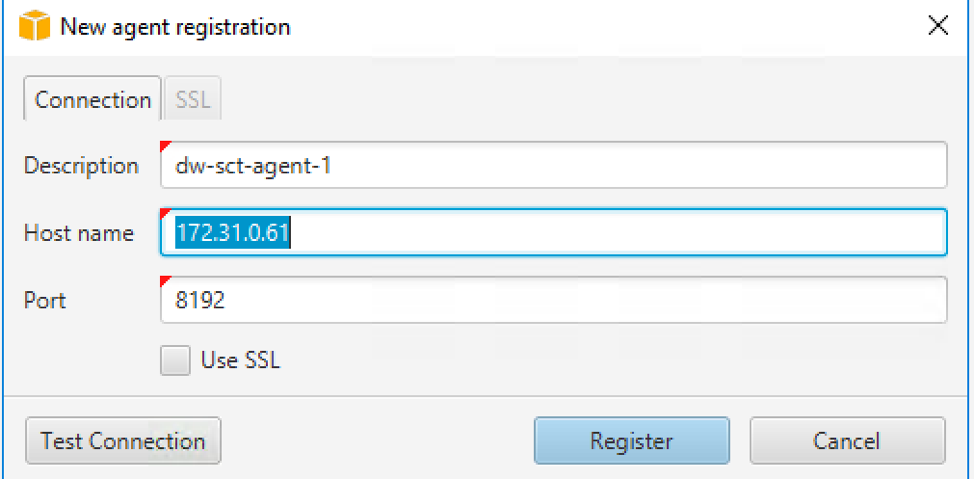Click red required marker on Description field
The width and height of the screenshot is (974, 479).
tap(165, 146)
